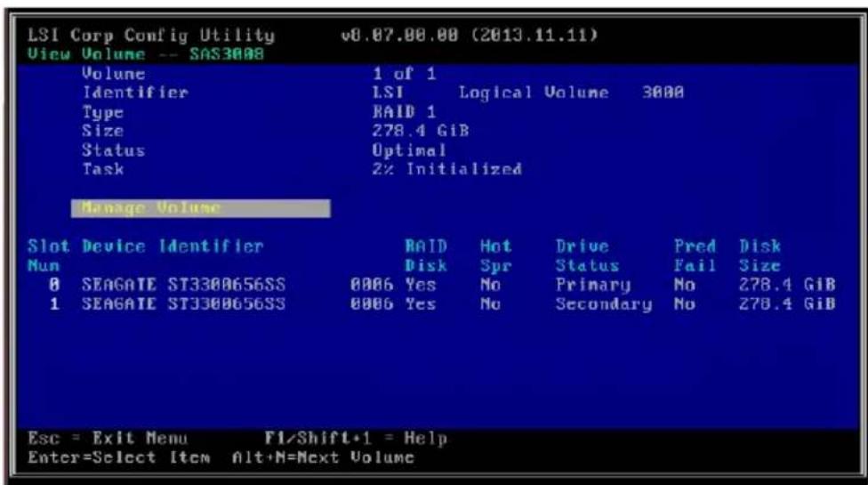Click the Pred Fail column header
The image size is (868, 485).
[x=695, y=255]
